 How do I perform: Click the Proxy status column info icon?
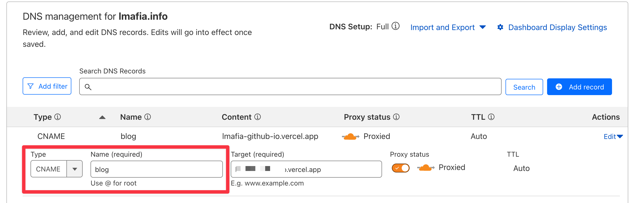pyautogui.click(x=396, y=117)
